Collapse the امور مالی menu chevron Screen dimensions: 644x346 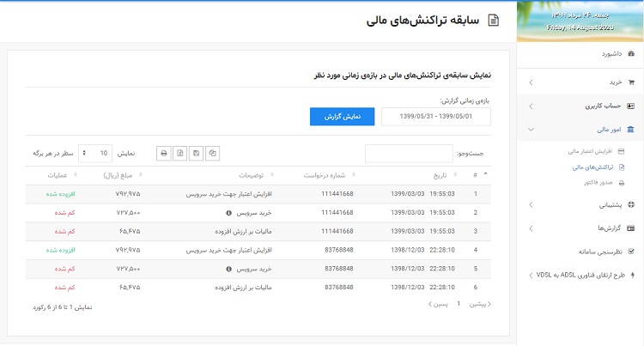click(531, 130)
